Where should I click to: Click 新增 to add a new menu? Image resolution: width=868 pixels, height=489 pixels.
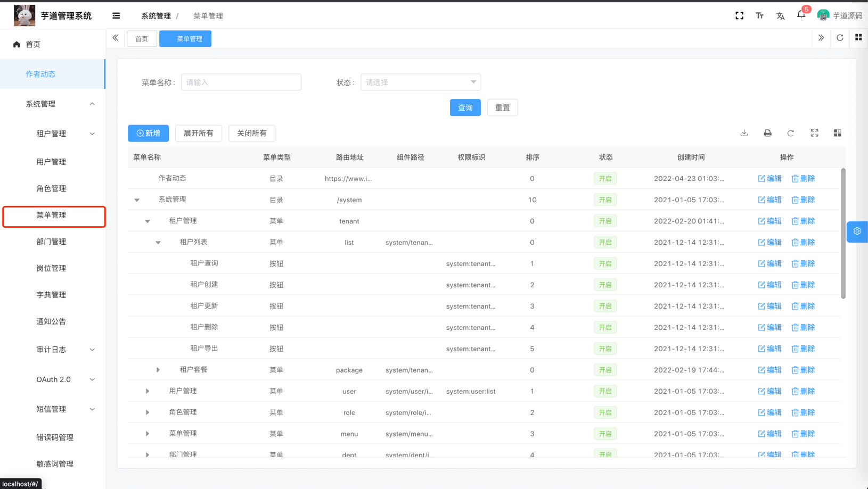148,133
